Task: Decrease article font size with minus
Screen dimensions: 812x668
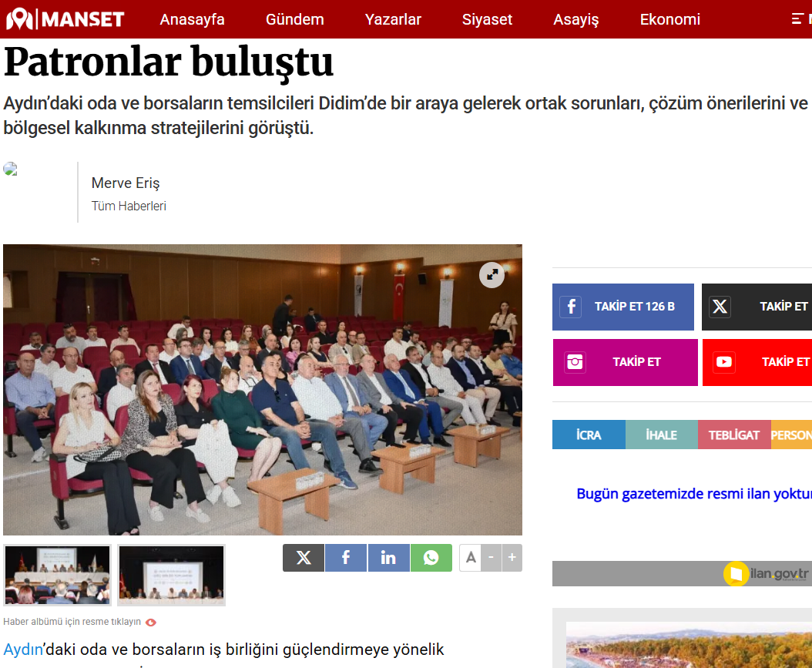Action: [491, 558]
